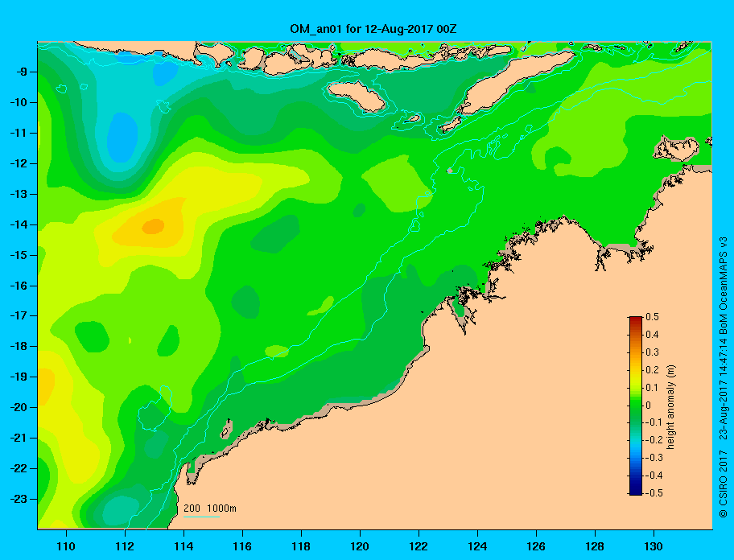Click longitude label "112" on the horizontal axis
Screen dimensions: 734x560
[x=125, y=546]
